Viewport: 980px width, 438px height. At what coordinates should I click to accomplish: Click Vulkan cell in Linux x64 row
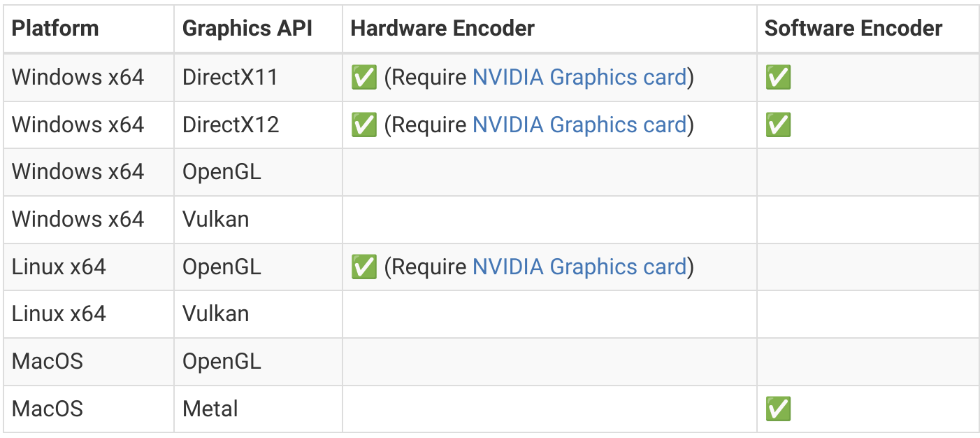click(x=258, y=313)
